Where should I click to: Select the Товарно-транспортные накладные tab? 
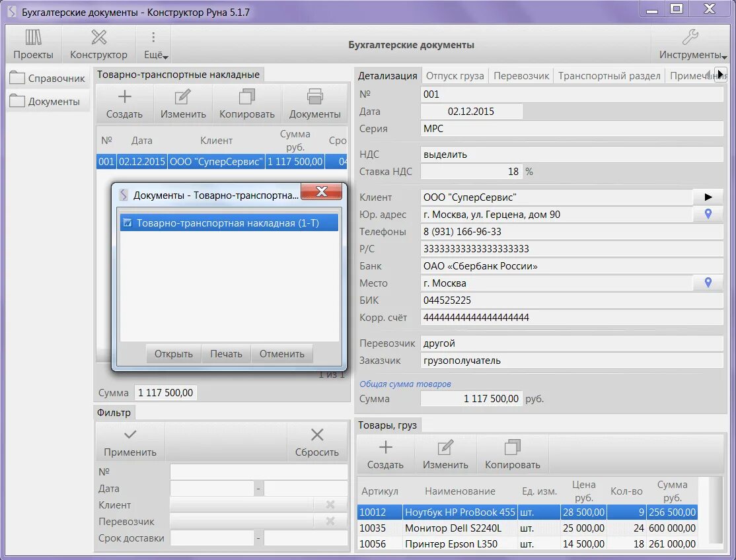coord(178,75)
